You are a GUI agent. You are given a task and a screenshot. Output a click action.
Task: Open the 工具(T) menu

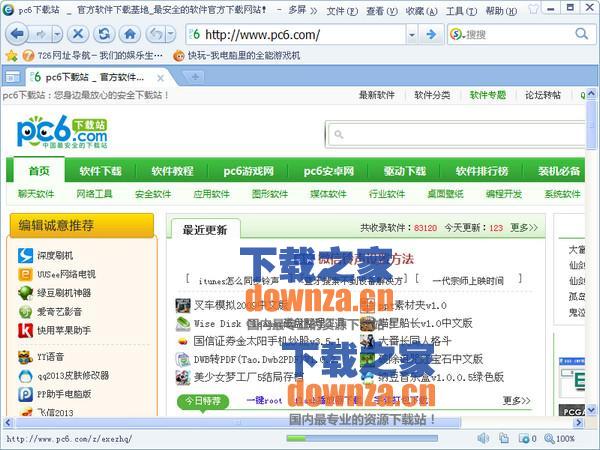tap(461, 11)
